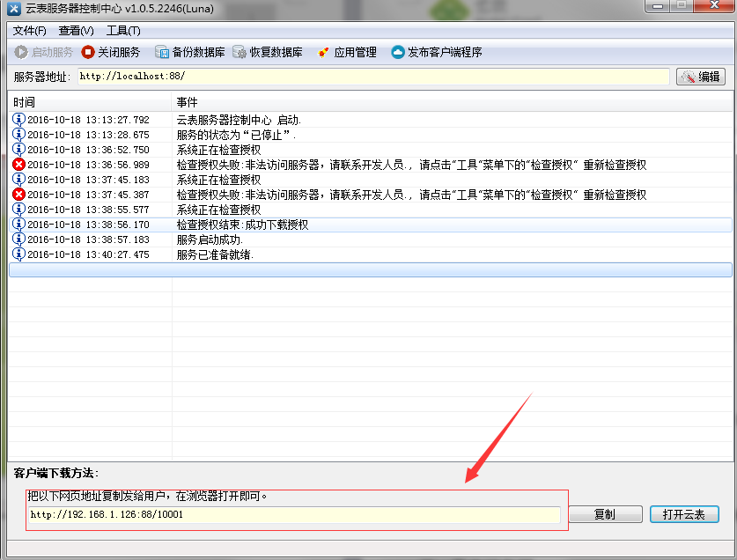
Task: Click timestamp 2016-10-18 13:36:56.989
Action: click(88, 165)
